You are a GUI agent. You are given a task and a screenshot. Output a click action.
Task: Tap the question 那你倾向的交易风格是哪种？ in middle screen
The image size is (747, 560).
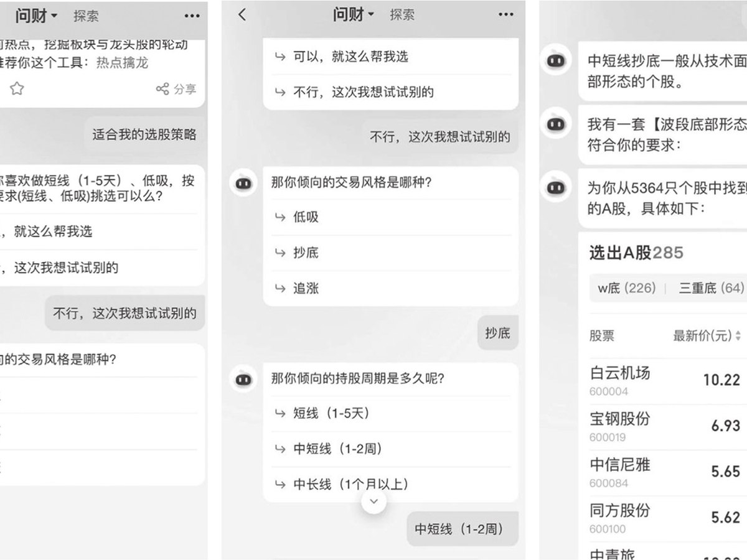coord(352,183)
